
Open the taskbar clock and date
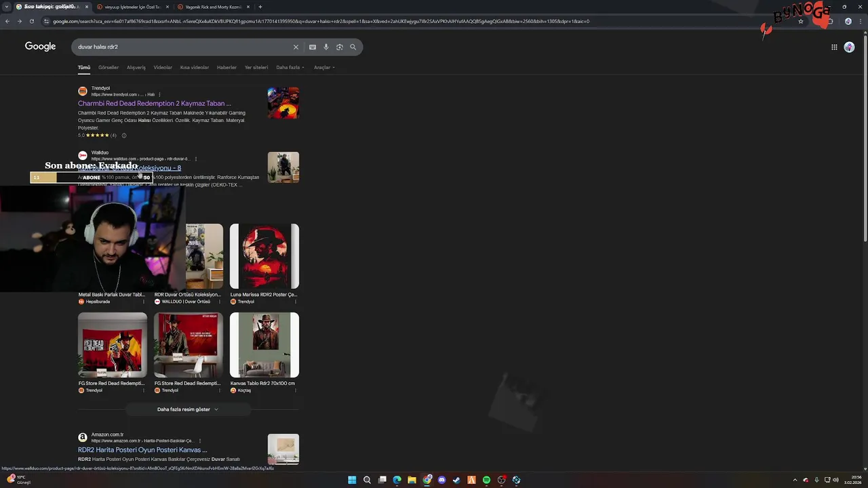[852, 480]
